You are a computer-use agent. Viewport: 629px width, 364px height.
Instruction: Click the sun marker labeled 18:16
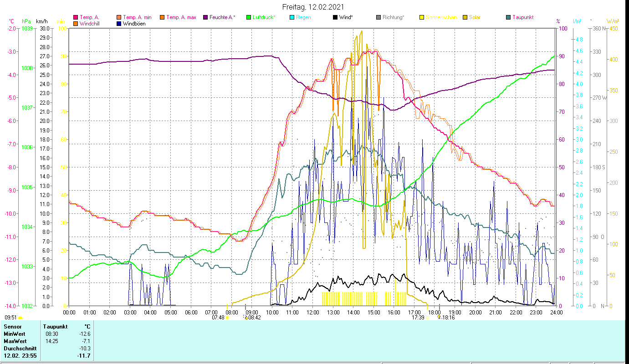(x=439, y=318)
